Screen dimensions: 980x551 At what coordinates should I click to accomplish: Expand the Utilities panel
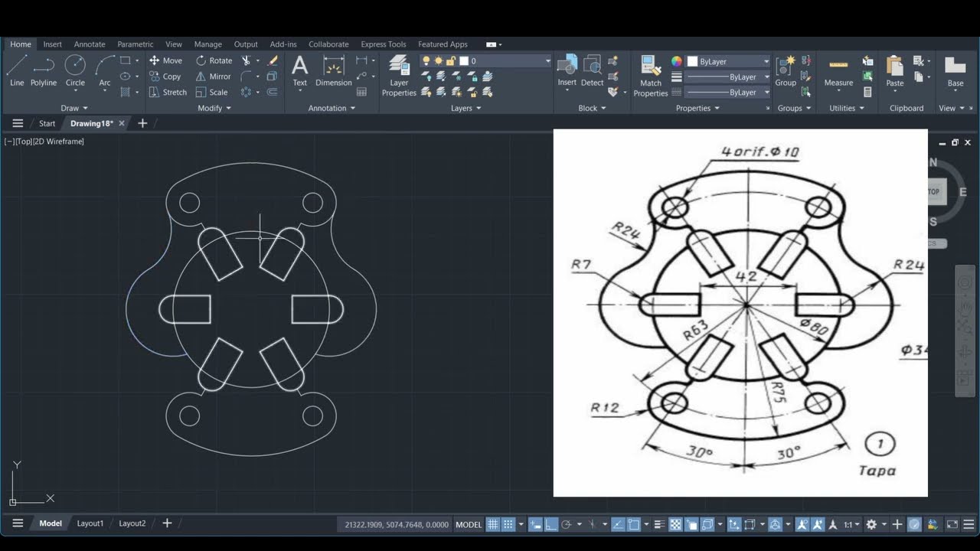click(846, 108)
